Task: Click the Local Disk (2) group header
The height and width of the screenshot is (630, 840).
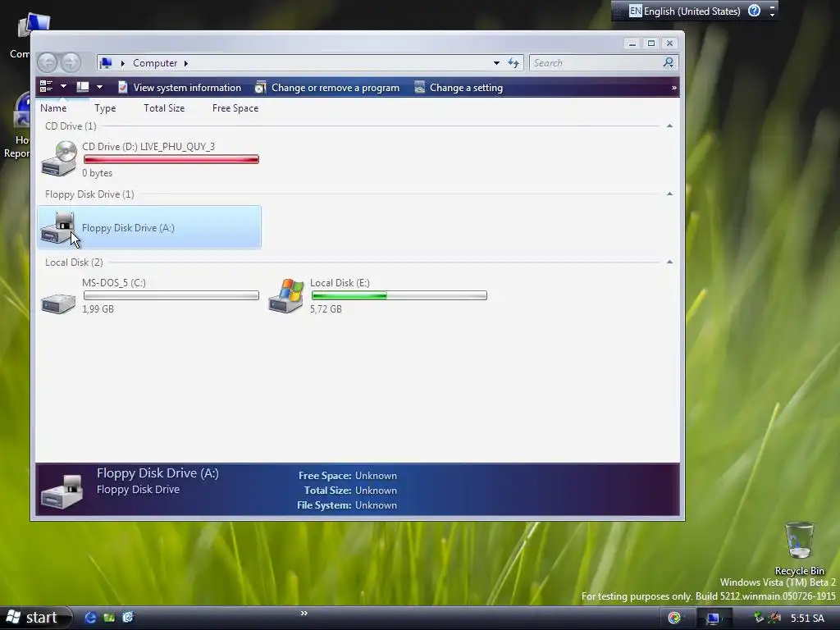Action: 74,262
